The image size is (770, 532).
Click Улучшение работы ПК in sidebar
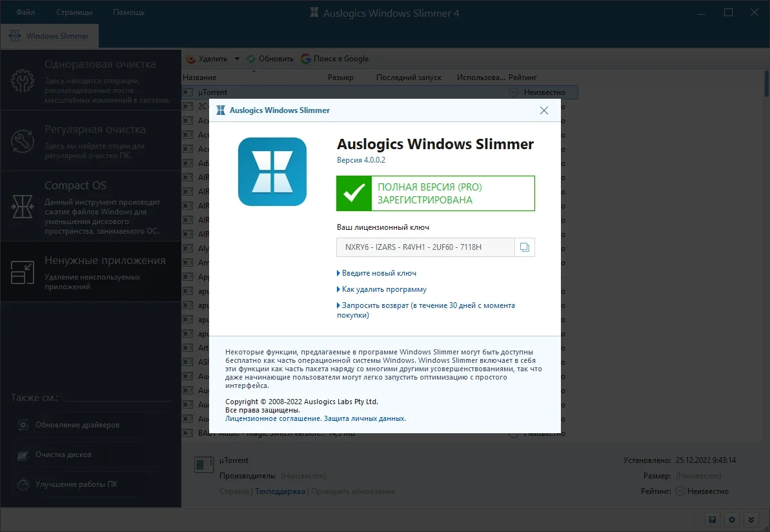tap(76, 484)
